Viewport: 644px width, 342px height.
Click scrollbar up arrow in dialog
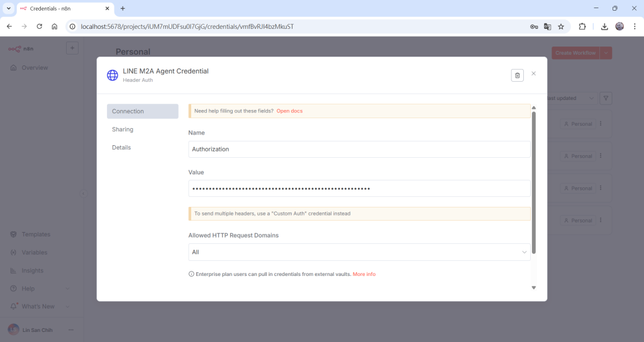pos(534,108)
